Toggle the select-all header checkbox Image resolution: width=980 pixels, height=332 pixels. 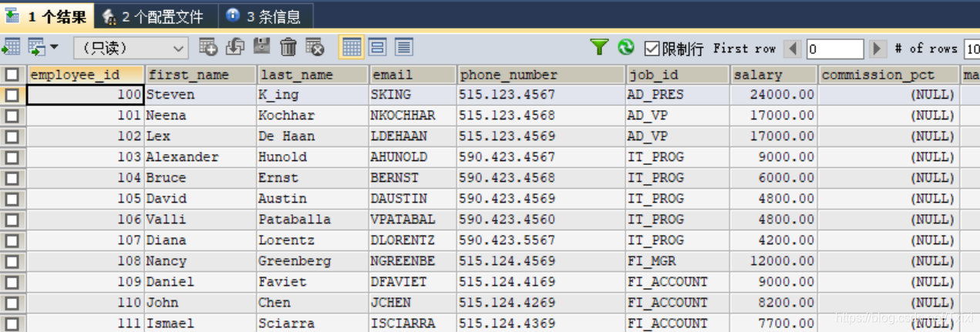coord(12,75)
